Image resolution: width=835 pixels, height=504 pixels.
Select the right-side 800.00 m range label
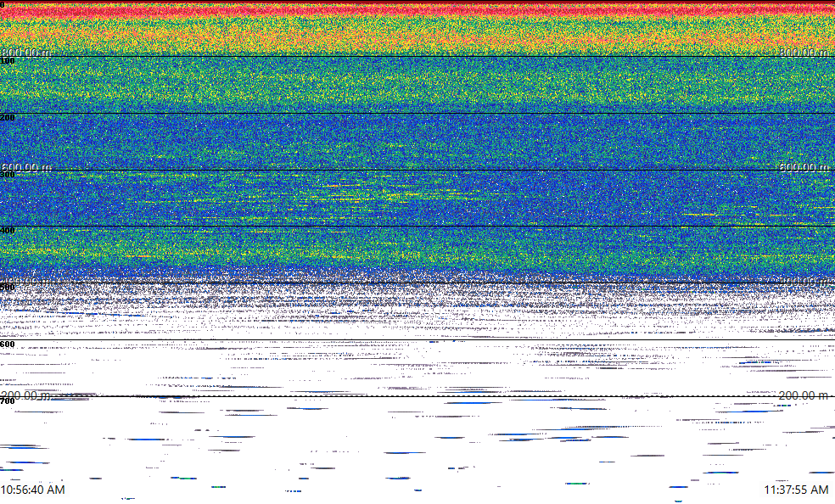point(804,52)
